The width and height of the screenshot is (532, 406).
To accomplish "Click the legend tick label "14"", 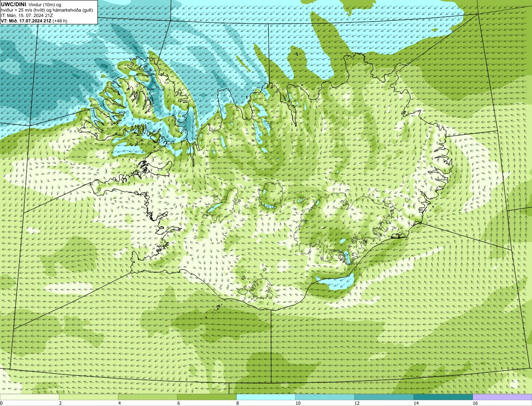I will pos(416,403).
